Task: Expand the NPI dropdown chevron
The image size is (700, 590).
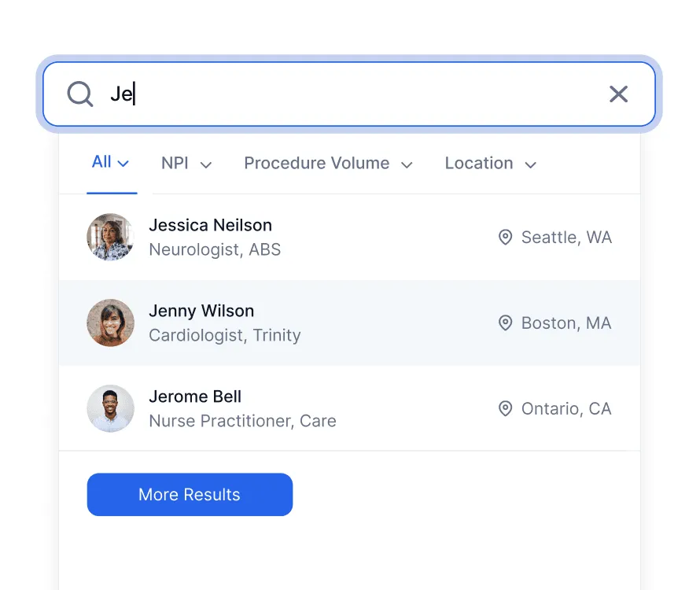Action: point(206,165)
